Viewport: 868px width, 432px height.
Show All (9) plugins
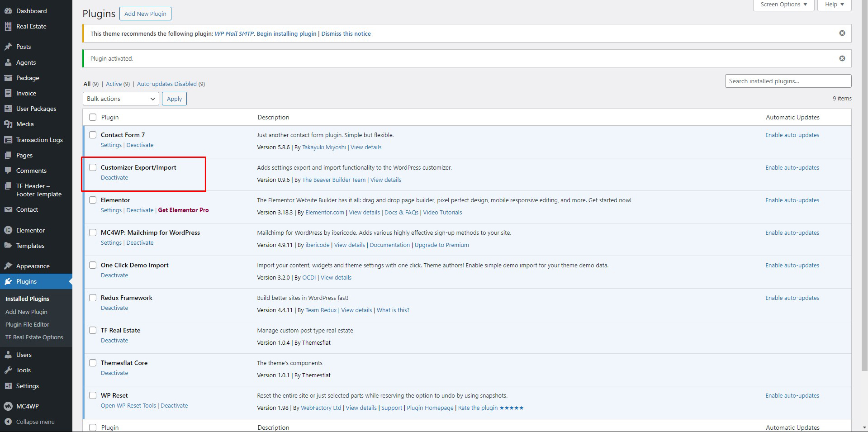[x=91, y=84]
